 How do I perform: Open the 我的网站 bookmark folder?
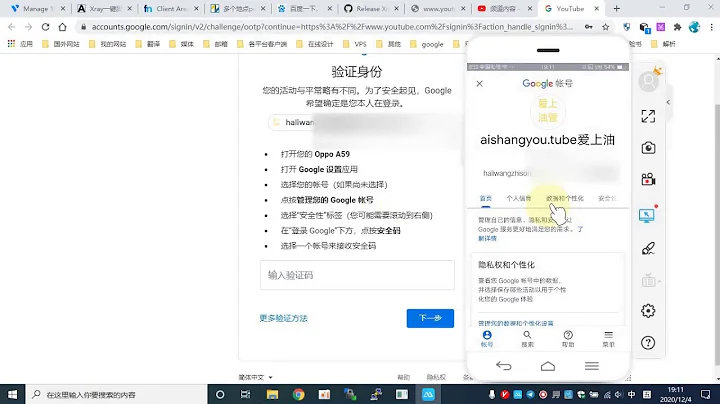(108, 44)
